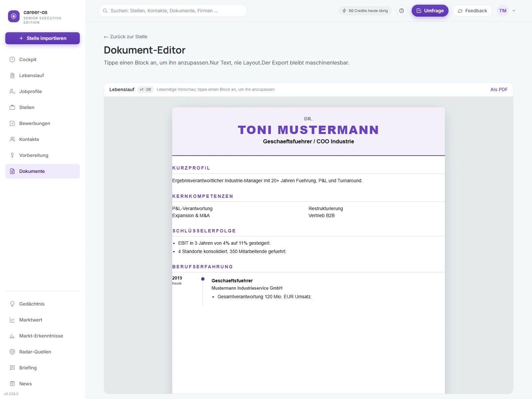The image size is (532, 399).
Task: Click the Lebenslauf document icon in sidebar
Action: tap(12, 75)
